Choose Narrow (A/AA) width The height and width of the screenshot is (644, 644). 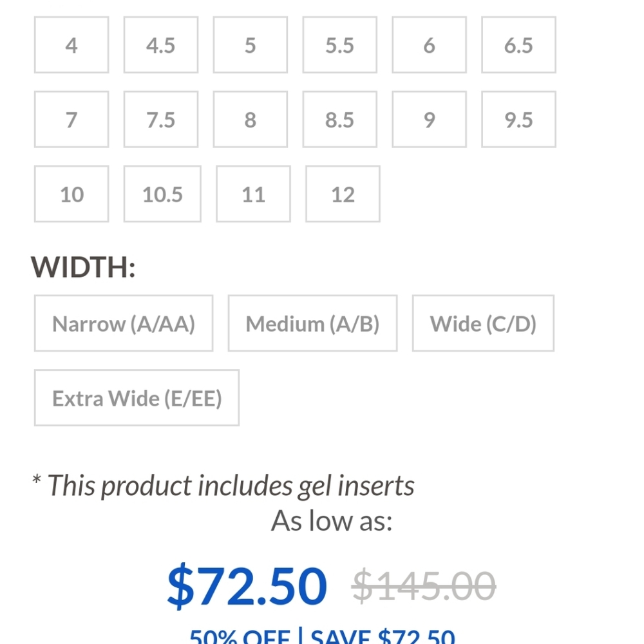click(x=124, y=323)
